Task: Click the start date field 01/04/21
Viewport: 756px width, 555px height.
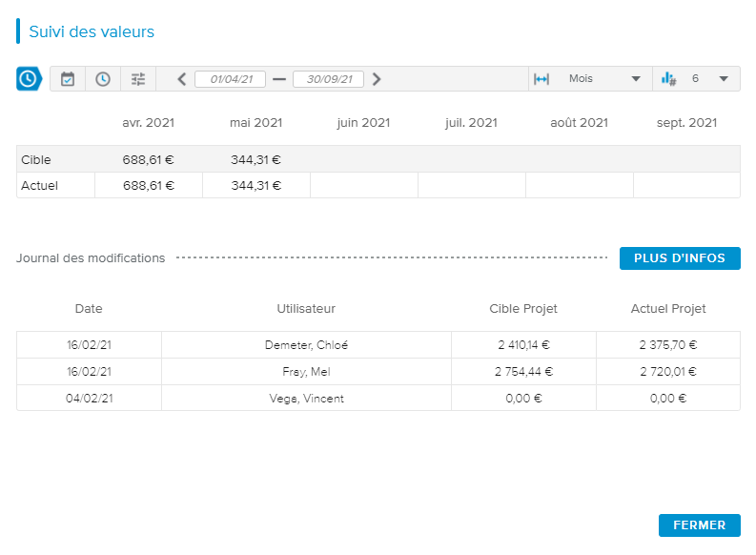Action: pos(231,79)
